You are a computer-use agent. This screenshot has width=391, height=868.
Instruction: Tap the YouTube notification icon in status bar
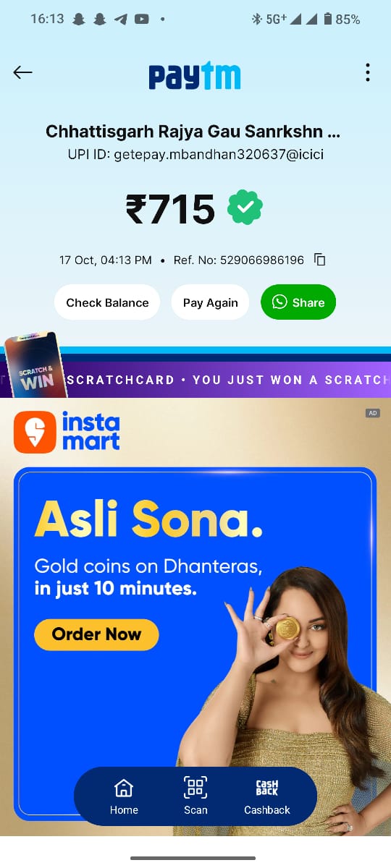pos(142,20)
